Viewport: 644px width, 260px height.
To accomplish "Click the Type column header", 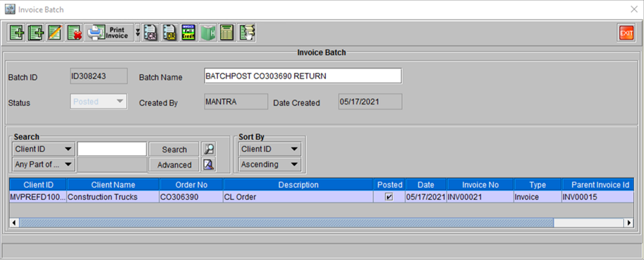I will point(537,184).
